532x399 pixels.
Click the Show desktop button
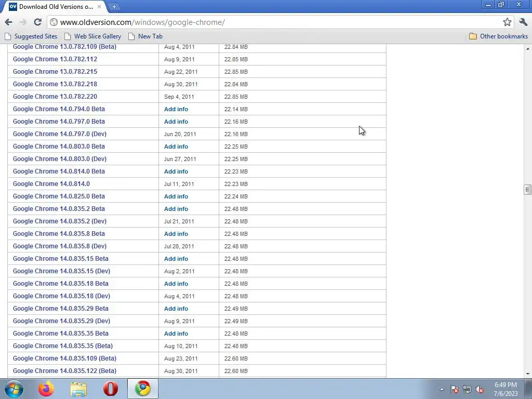tap(529, 389)
